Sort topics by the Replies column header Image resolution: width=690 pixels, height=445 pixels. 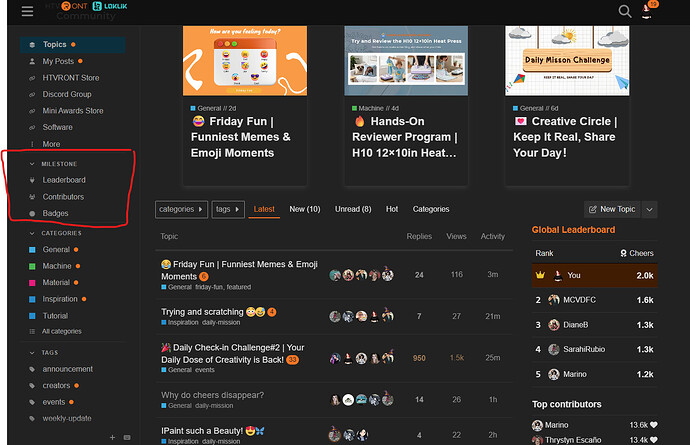pos(419,237)
